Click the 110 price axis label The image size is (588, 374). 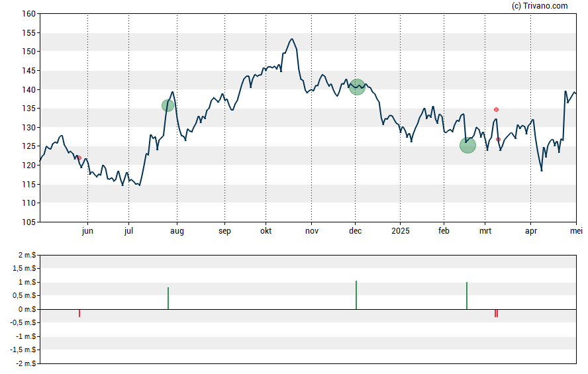click(28, 203)
